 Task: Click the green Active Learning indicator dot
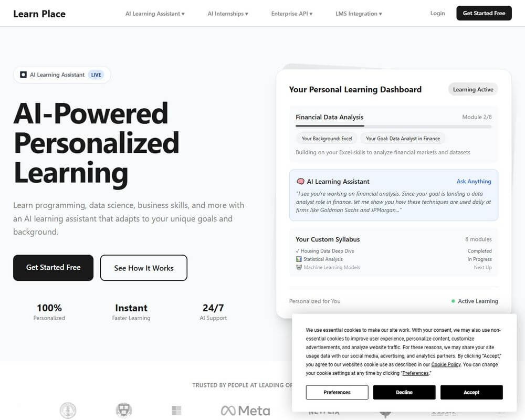coord(452,301)
